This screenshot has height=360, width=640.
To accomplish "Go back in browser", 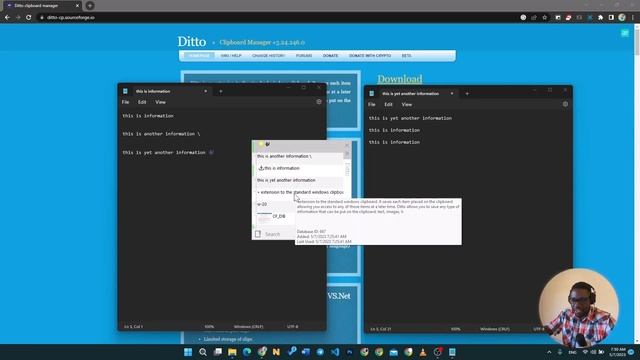I will [x=7, y=18].
